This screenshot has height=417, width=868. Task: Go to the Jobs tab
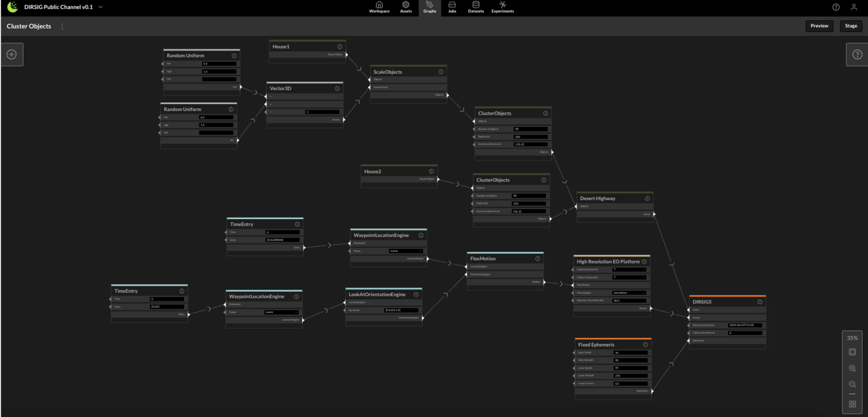point(452,7)
